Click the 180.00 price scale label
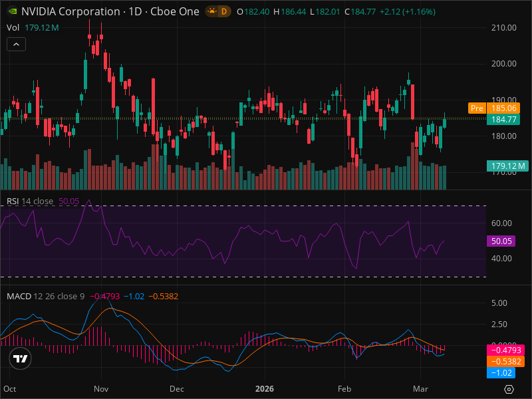 click(504, 136)
